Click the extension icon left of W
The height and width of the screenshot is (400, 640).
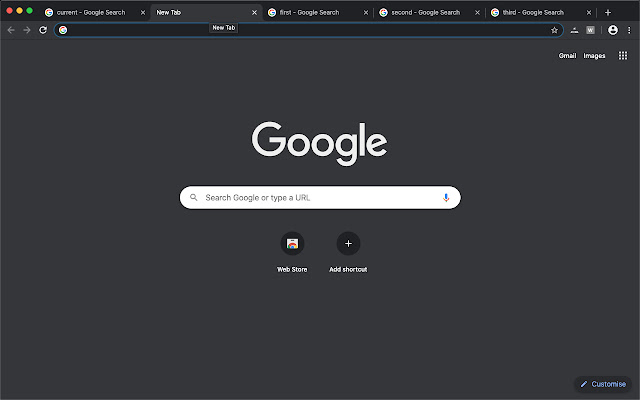click(574, 30)
